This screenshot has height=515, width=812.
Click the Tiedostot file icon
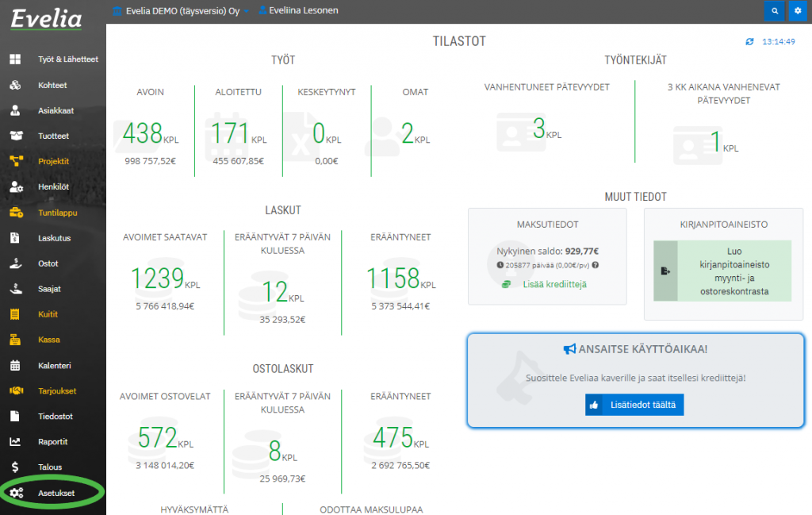point(14,416)
